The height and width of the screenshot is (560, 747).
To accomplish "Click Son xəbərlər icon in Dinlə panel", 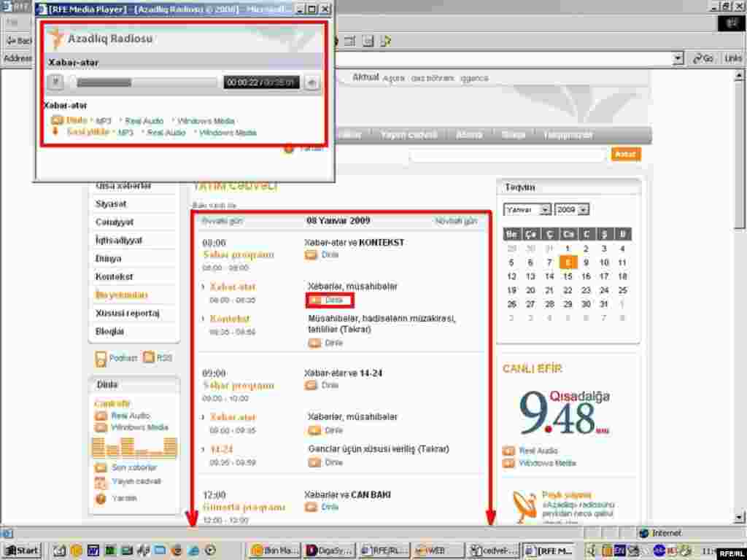I will [x=101, y=467].
